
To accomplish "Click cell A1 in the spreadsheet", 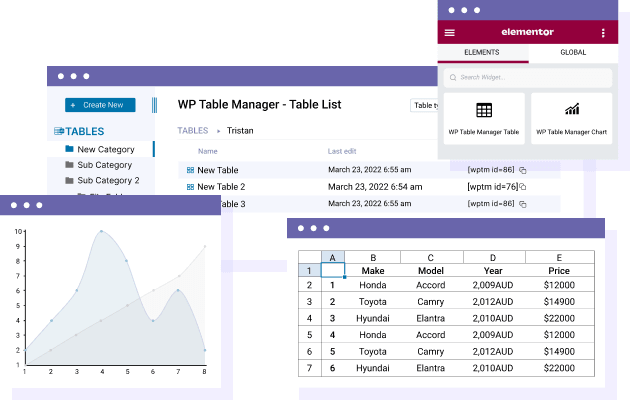I will [x=333, y=271].
